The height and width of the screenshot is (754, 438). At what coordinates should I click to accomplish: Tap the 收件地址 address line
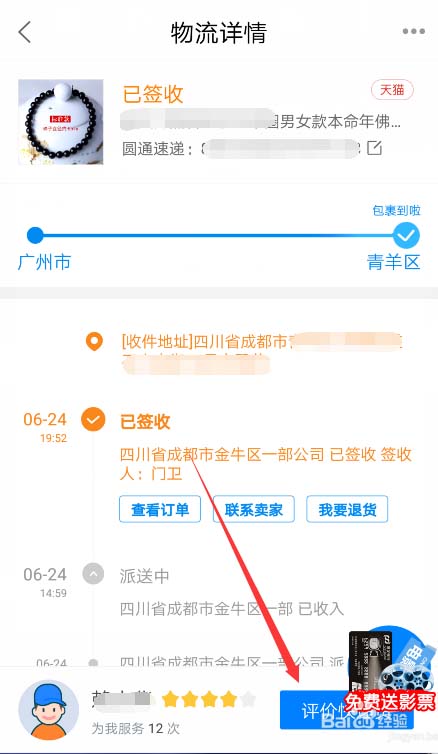pos(261,353)
